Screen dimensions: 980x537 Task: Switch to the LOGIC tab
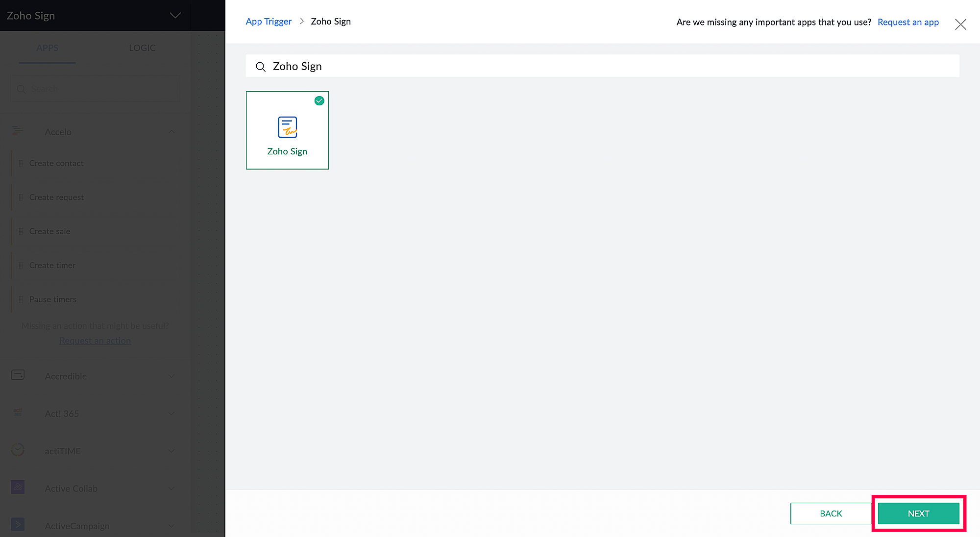pyautogui.click(x=142, y=48)
